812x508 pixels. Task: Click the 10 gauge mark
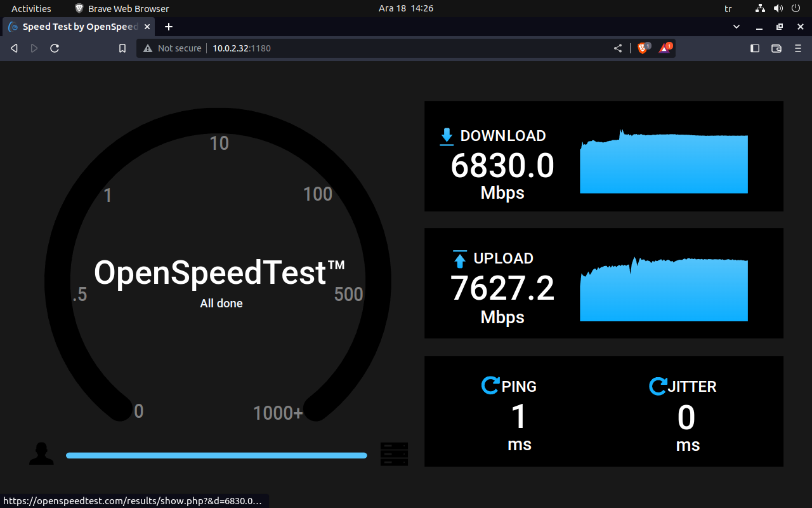tap(219, 143)
